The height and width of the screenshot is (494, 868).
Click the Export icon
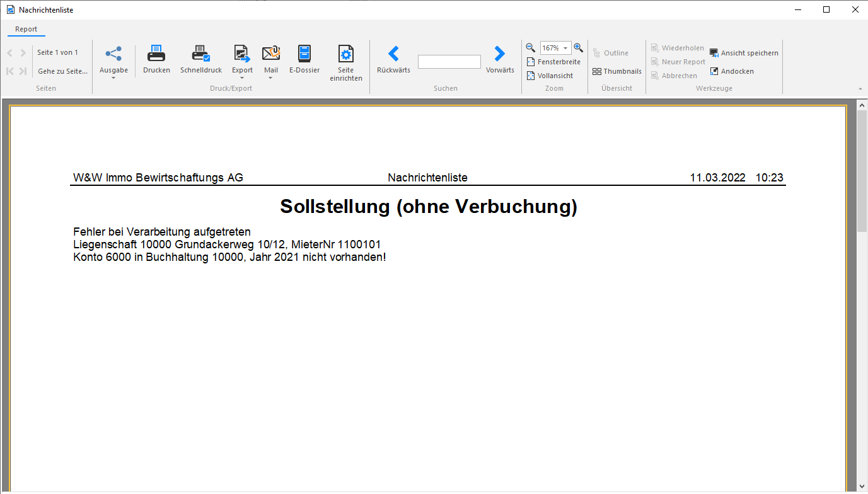point(242,54)
